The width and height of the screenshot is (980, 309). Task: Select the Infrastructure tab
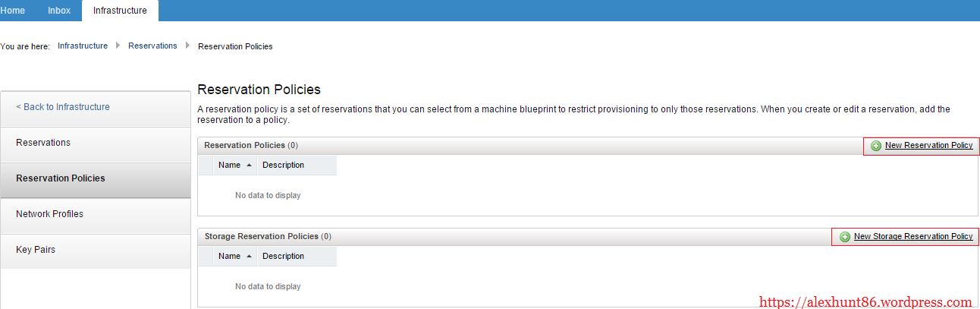click(x=120, y=11)
